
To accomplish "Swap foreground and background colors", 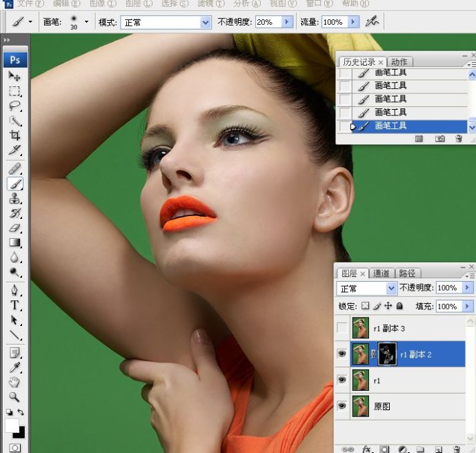I will click(21, 412).
